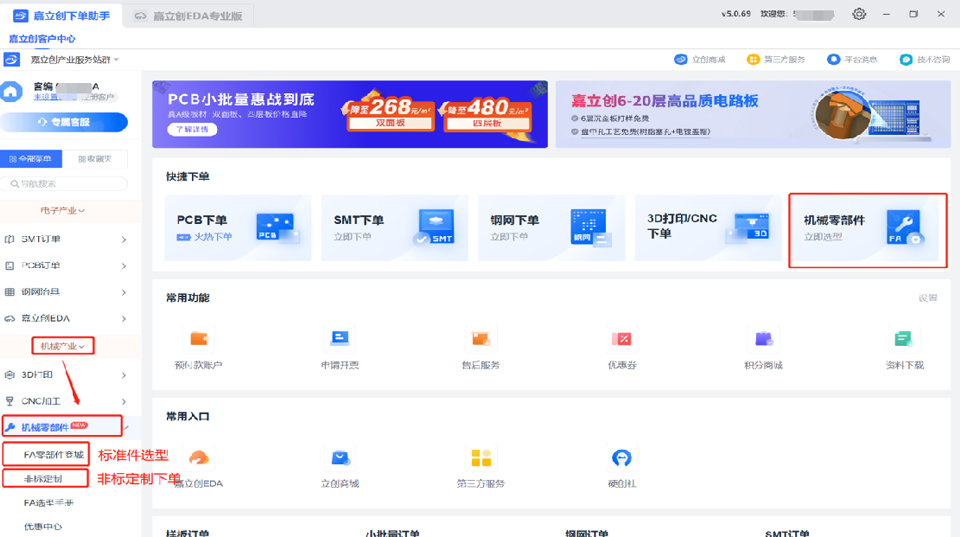Click the SMT下单 card icon

(x=435, y=227)
